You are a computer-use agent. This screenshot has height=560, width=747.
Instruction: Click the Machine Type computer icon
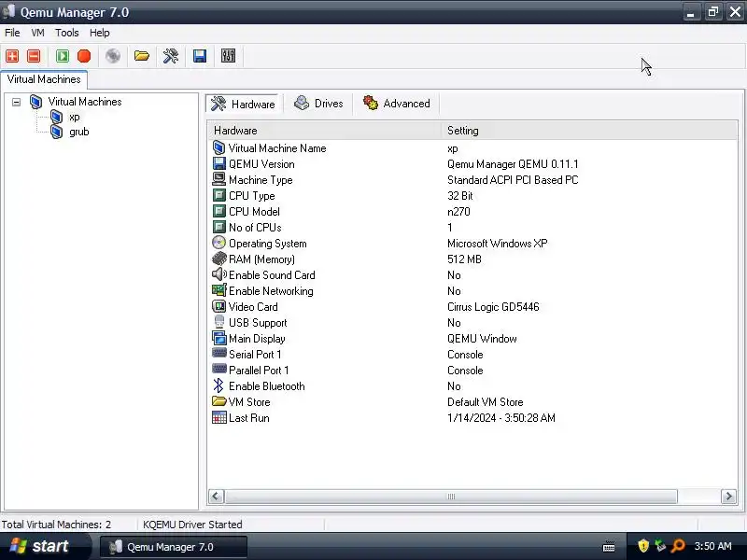(218, 179)
